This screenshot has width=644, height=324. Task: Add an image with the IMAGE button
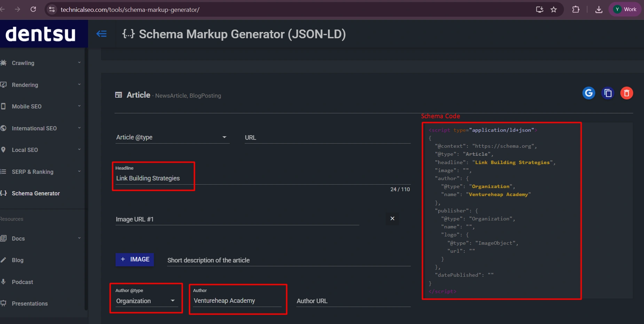(135, 259)
